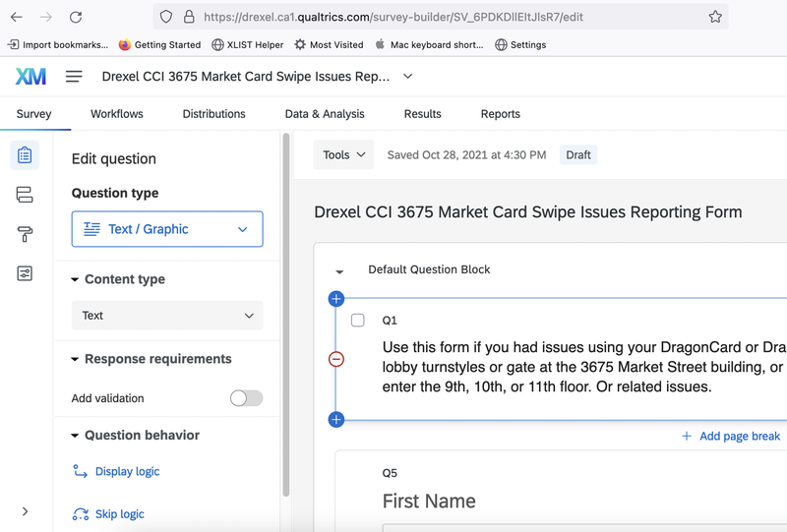787x532 pixels.
Task: Click the browser address bar URL
Action: click(x=393, y=17)
